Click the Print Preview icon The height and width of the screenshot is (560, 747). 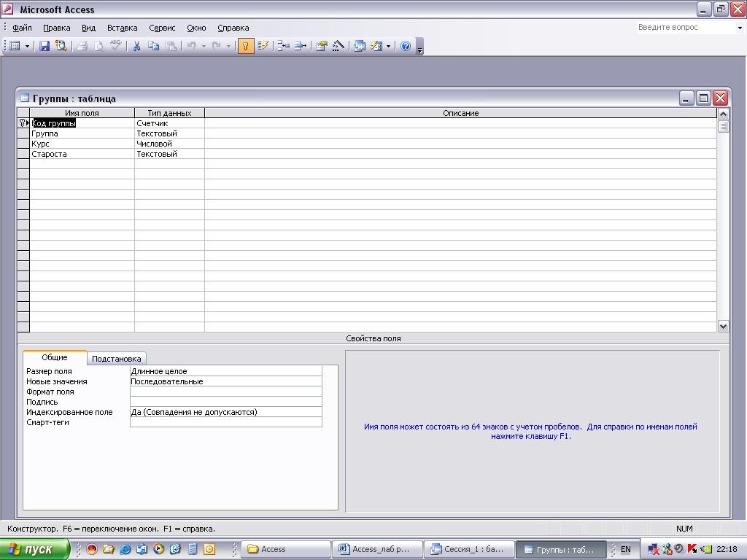tap(99, 46)
